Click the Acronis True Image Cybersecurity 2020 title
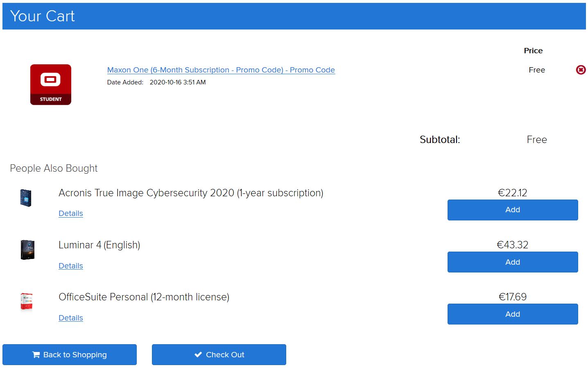This screenshot has height=370, width=588. pyautogui.click(x=191, y=193)
